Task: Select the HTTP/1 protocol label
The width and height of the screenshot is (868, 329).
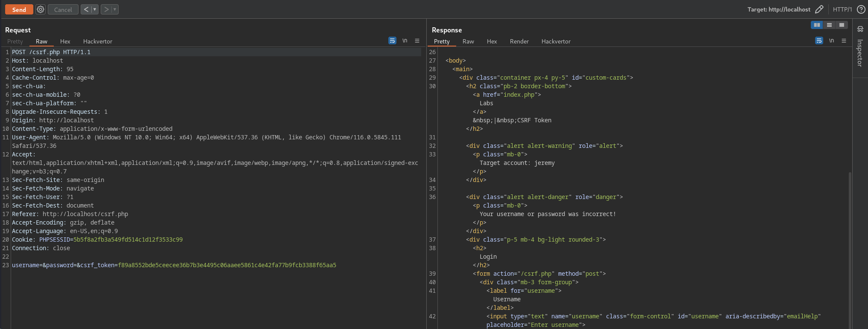Action: pyautogui.click(x=842, y=9)
